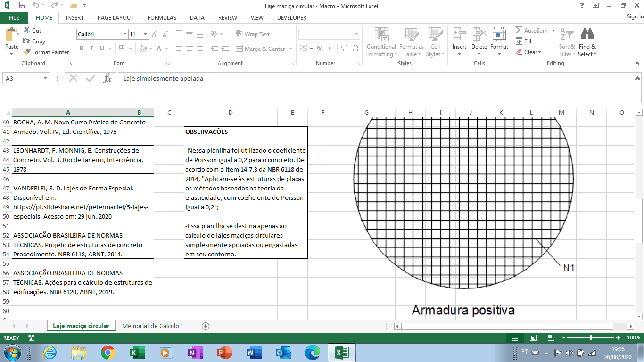Click the Borders icon in Font group
Image resolution: width=644 pixels, height=362 pixels.
[123, 49]
